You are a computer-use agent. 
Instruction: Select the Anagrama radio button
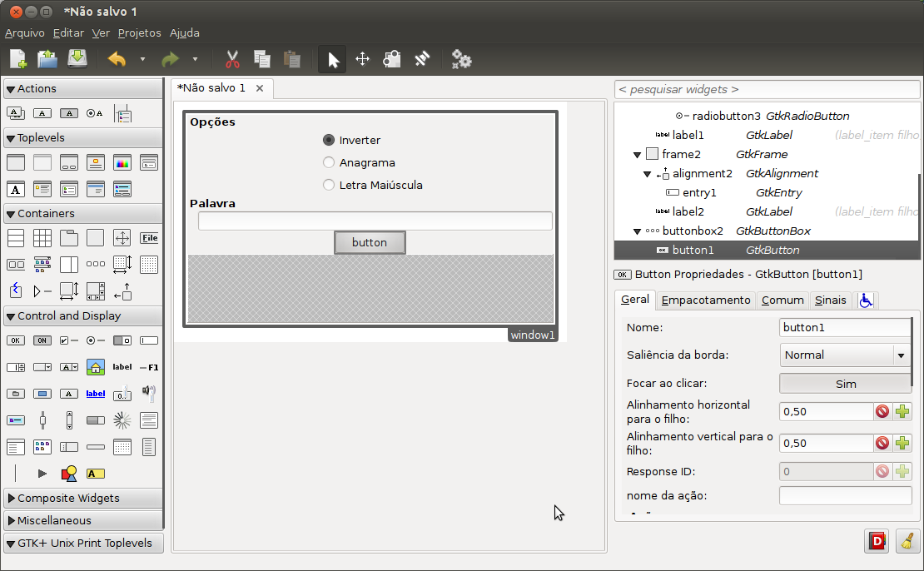pos(328,162)
